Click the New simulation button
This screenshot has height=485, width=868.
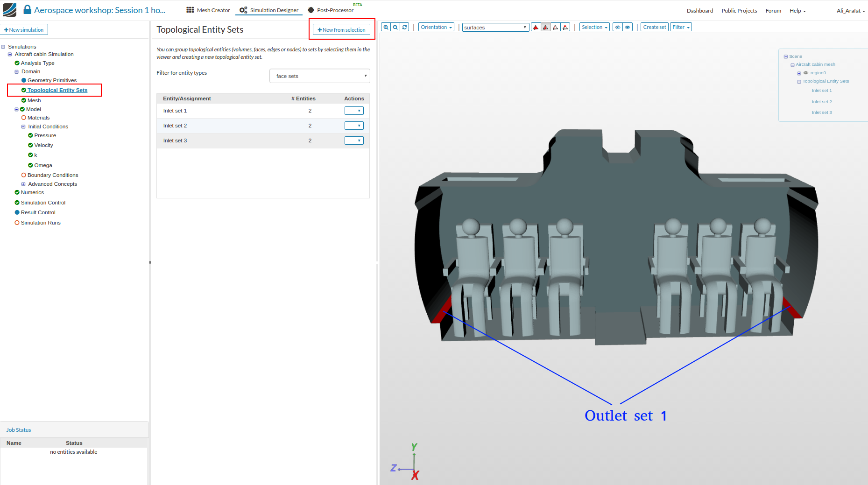[x=24, y=30]
